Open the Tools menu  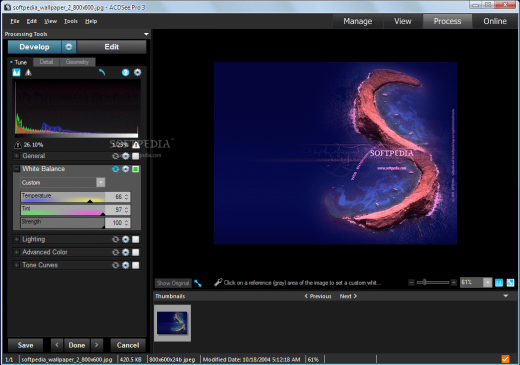71,21
